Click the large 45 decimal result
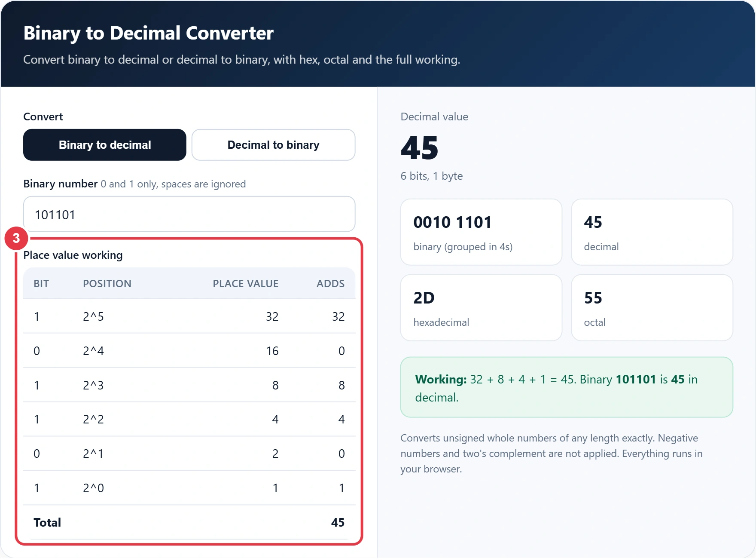The width and height of the screenshot is (756, 558). (x=420, y=148)
